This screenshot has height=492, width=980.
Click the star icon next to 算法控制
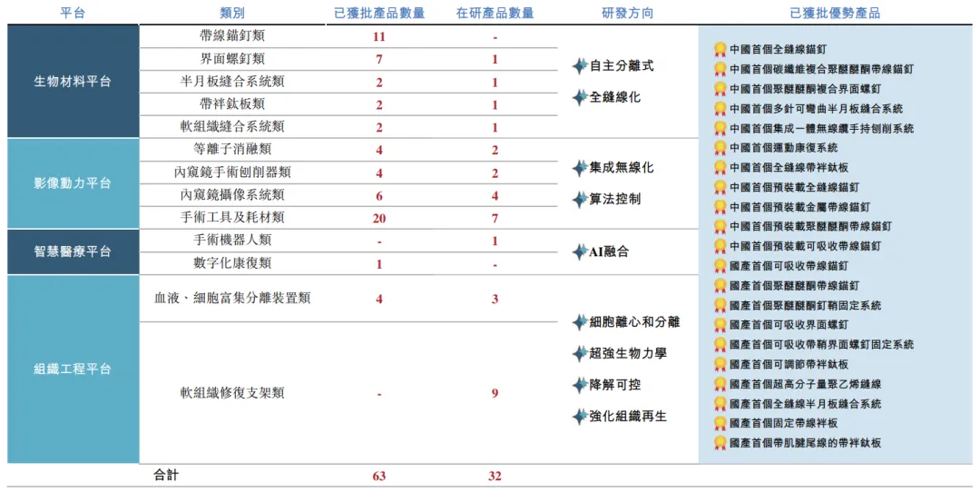579,199
